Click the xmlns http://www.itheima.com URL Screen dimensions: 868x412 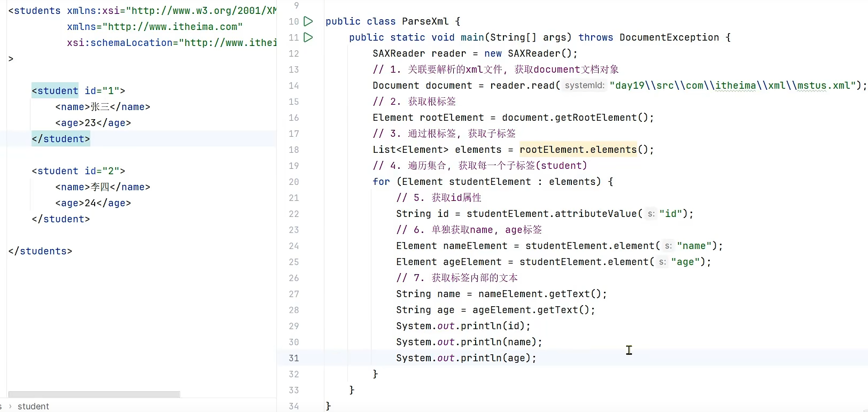[x=173, y=27]
